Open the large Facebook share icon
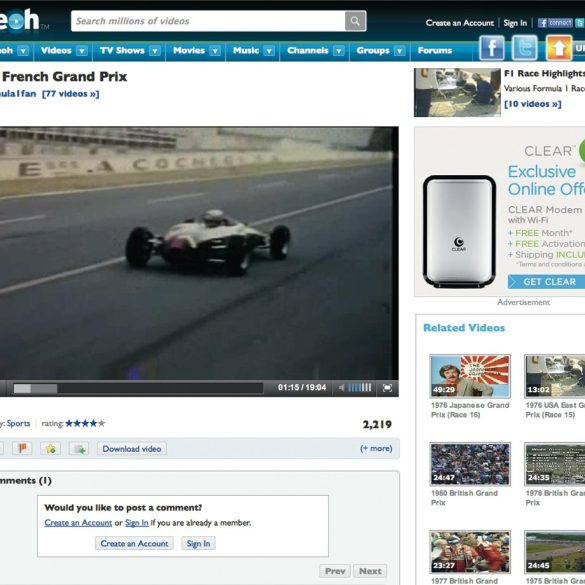The width and height of the screenshot is (585, 585). click(491, 48)
